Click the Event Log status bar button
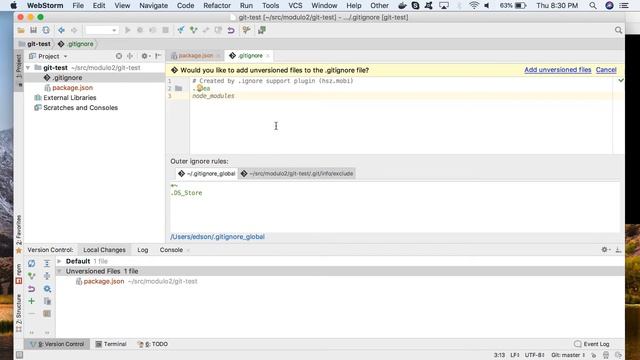The height and width of the screenshot is (360, 640). [x=591, y=344]
